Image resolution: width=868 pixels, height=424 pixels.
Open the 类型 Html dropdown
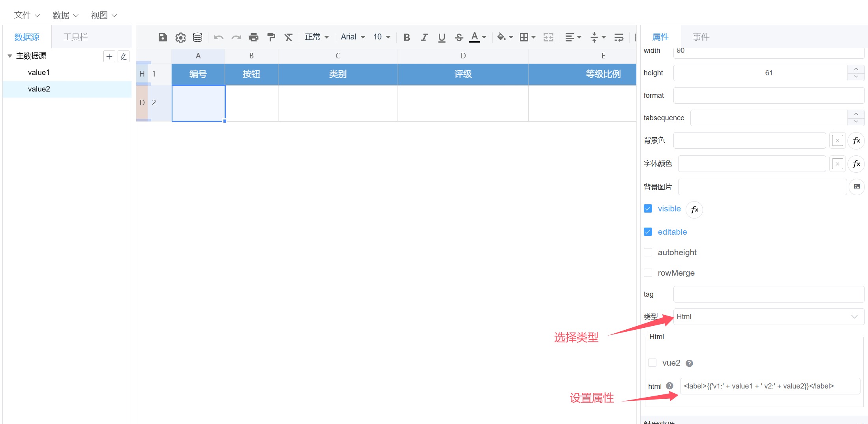(768, 317)
